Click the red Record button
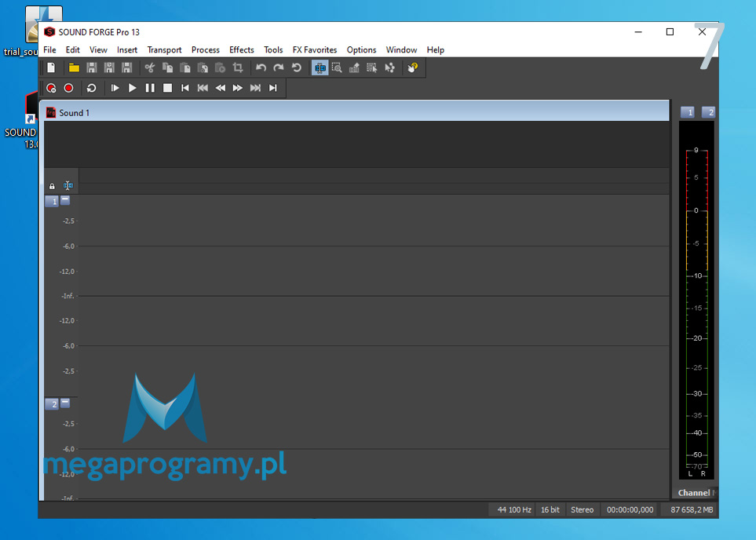This screenshot has width=756, height=540. (68, 88)
